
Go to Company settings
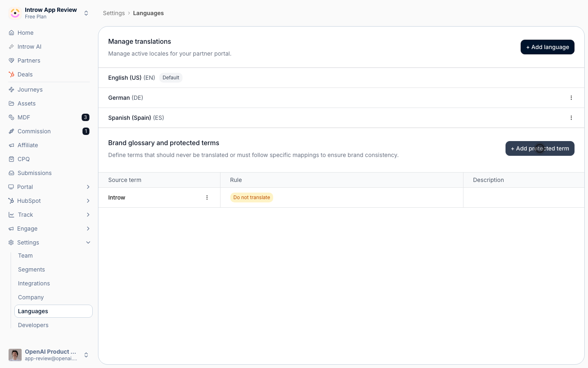[x=31, y=297]
